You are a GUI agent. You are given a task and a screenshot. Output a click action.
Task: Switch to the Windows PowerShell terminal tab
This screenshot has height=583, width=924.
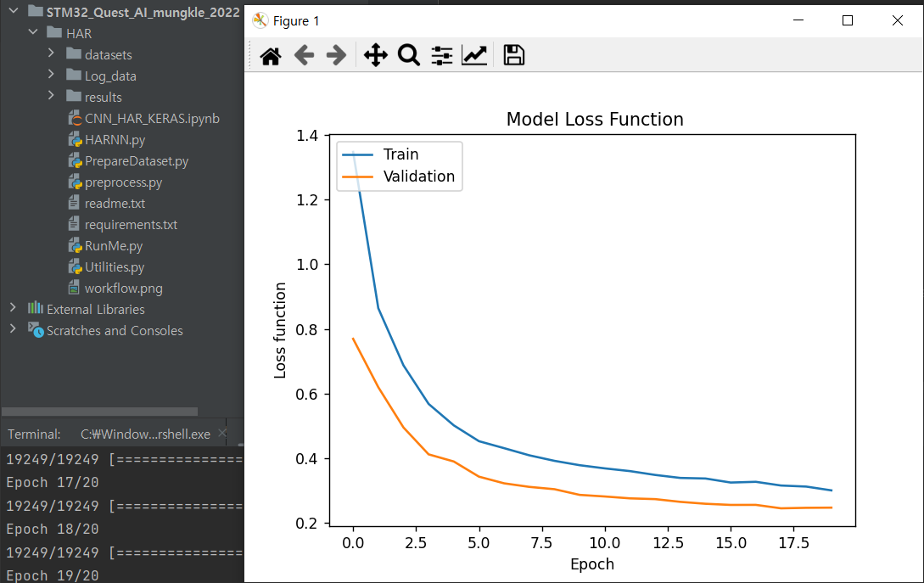point(144,434)
